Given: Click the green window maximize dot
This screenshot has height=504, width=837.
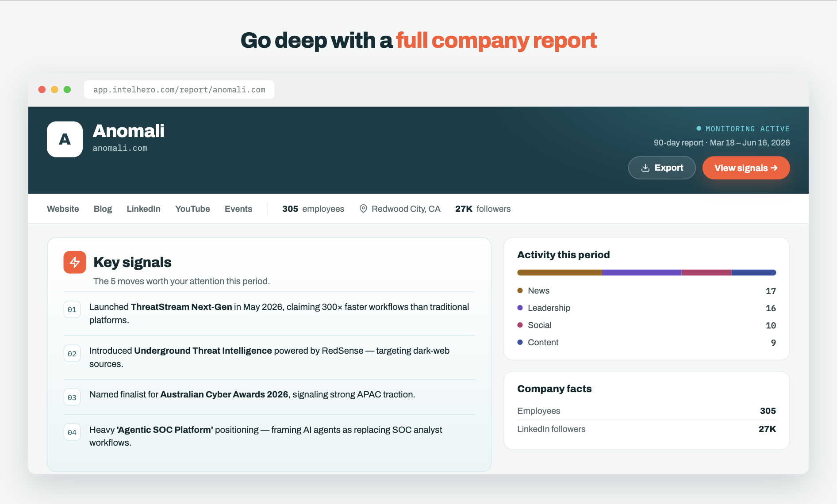Looking at the screenshot, I should (x=67, y=90).
